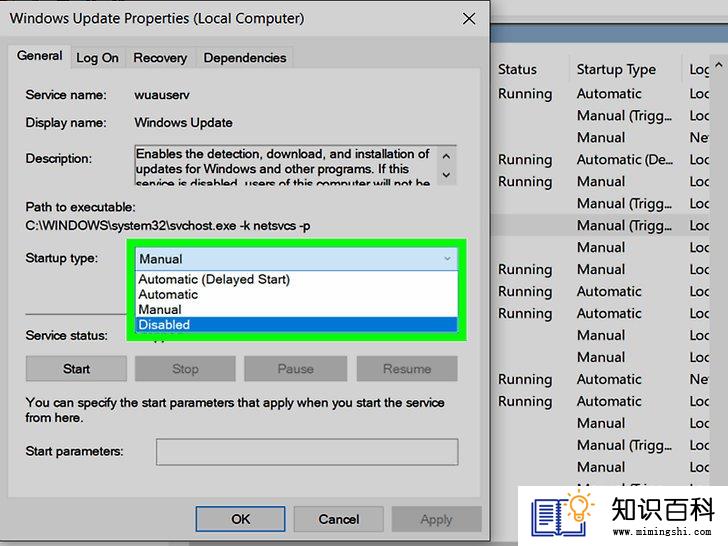Click the Apply button

(436, 519)
